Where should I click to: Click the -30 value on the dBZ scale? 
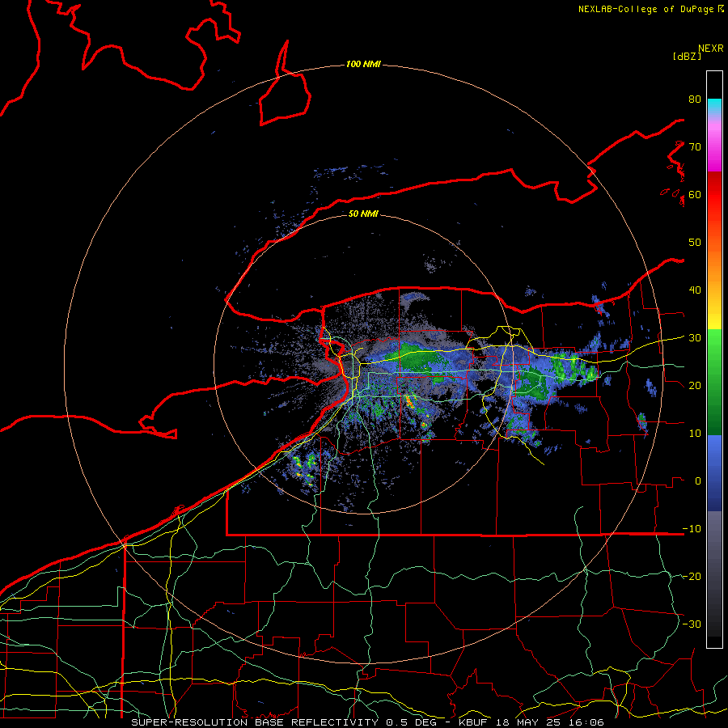[692, 624]
